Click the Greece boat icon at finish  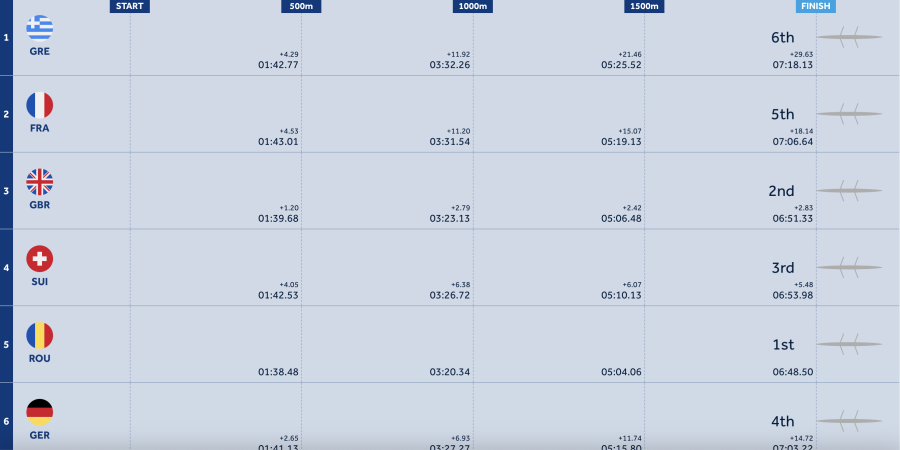click(x=849, y=38)
